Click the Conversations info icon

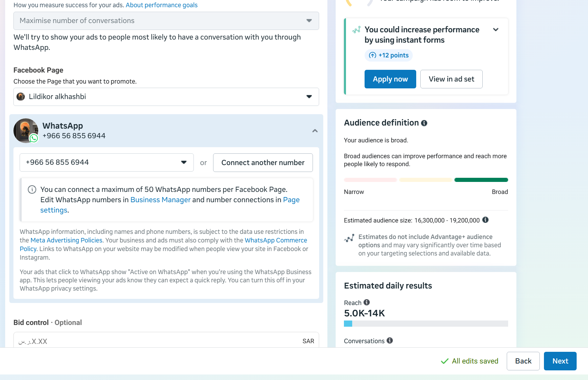390,340
